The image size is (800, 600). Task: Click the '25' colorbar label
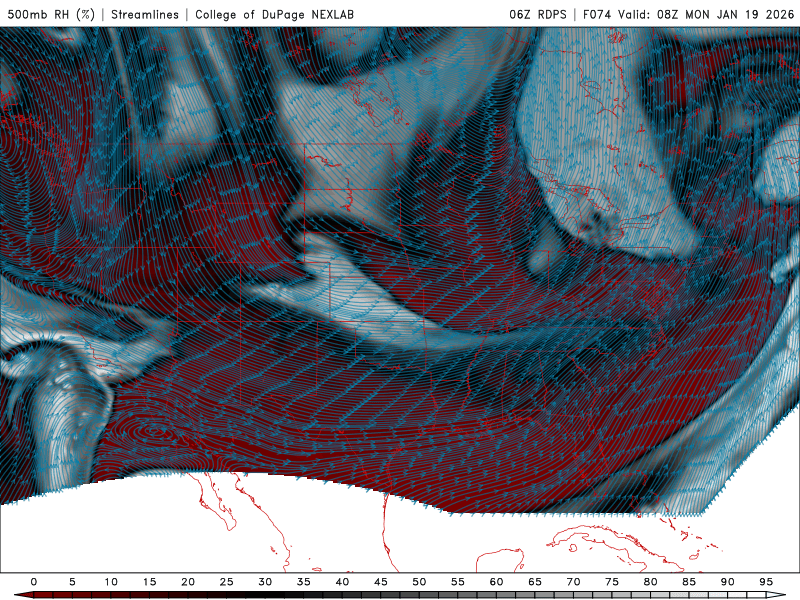tap(227, 582)
